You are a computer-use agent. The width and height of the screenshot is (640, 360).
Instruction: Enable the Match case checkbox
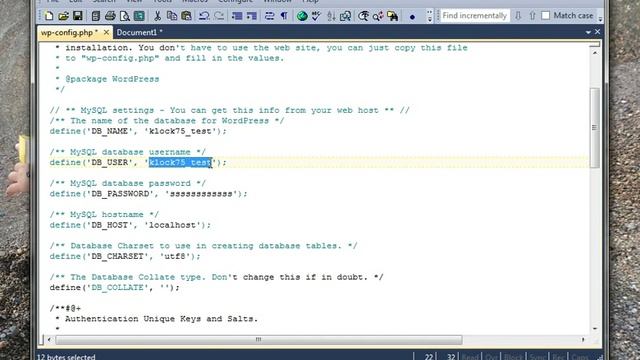[546, 16]
